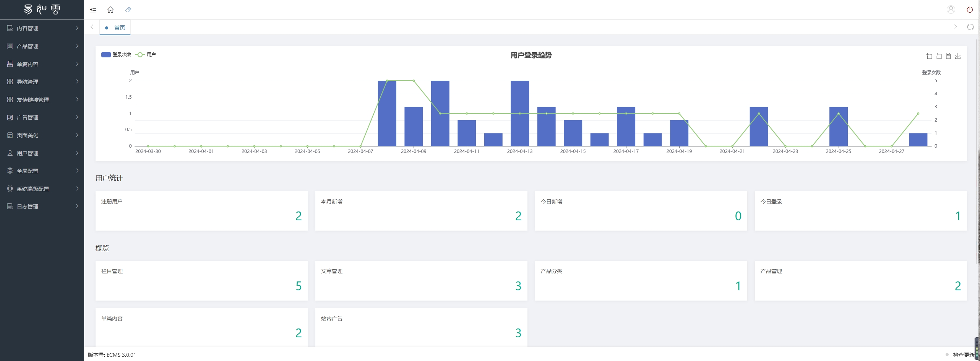
Task: Open the user profile avatar icon
Action: (x=951, y=10)
